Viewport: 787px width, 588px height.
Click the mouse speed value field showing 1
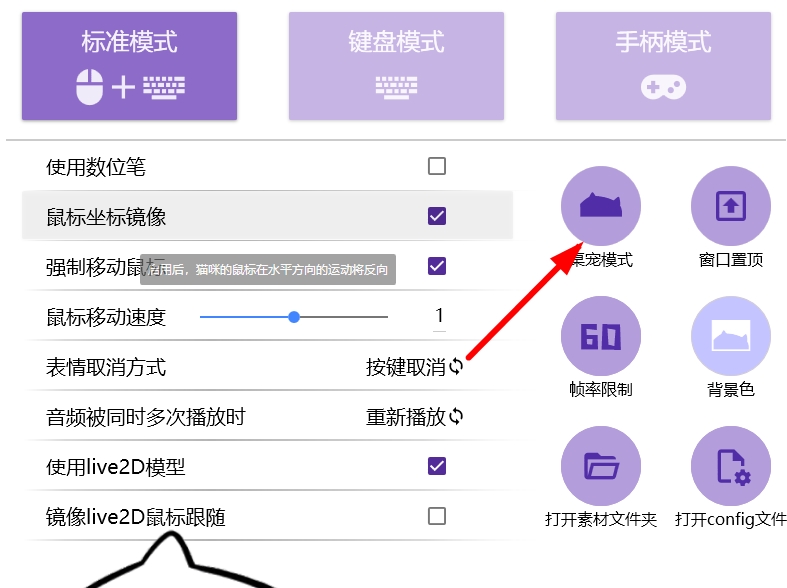(439, 317)
